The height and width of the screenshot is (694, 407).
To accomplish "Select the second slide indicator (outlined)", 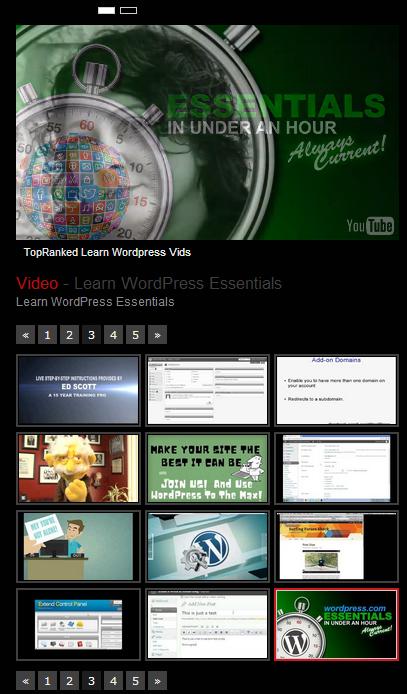I will (128, 10).
